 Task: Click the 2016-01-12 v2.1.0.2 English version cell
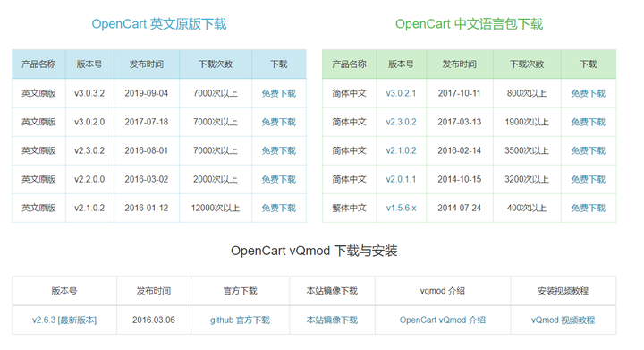pos(89,209)
